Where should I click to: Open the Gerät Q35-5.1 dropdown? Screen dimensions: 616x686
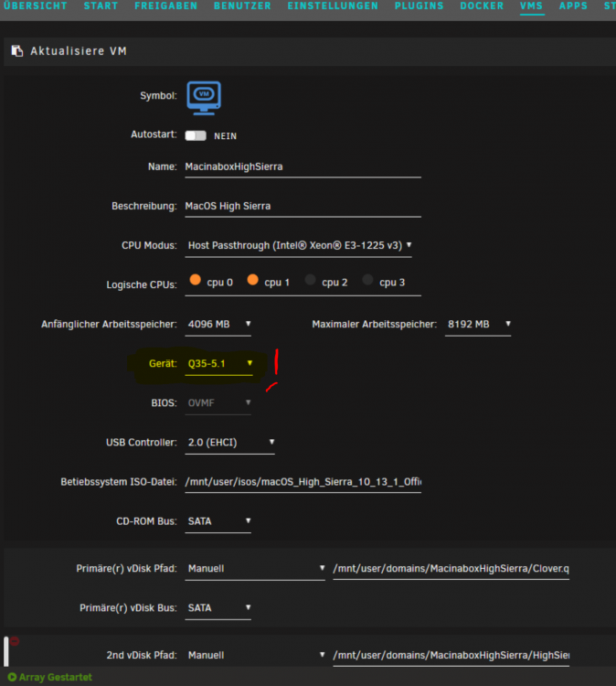218,363
